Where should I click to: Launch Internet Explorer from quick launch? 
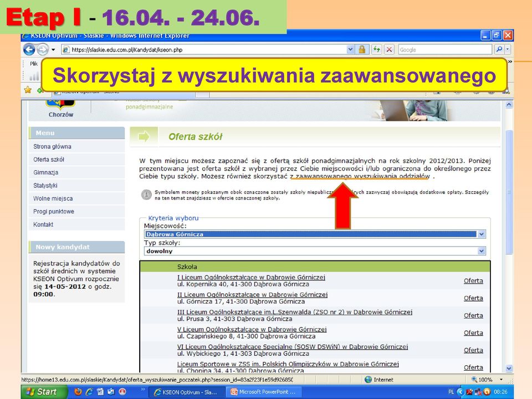89,392
